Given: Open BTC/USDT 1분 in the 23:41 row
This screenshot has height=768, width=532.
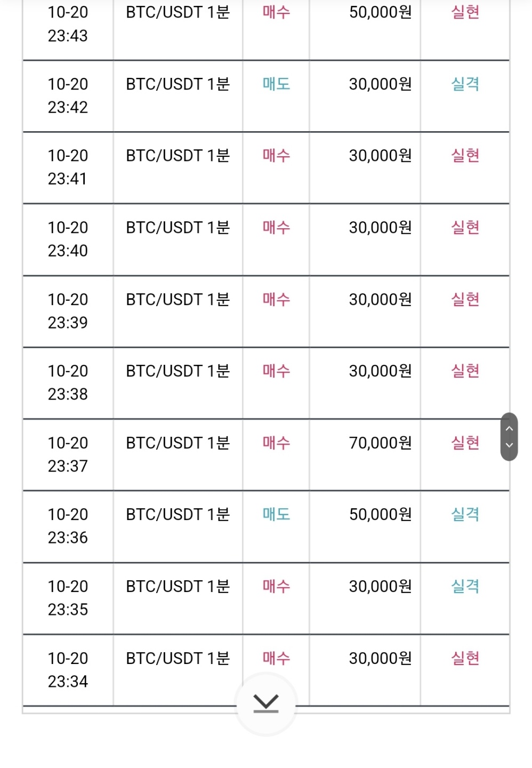Looking at the screenshot, I should [x=178, y=155].
